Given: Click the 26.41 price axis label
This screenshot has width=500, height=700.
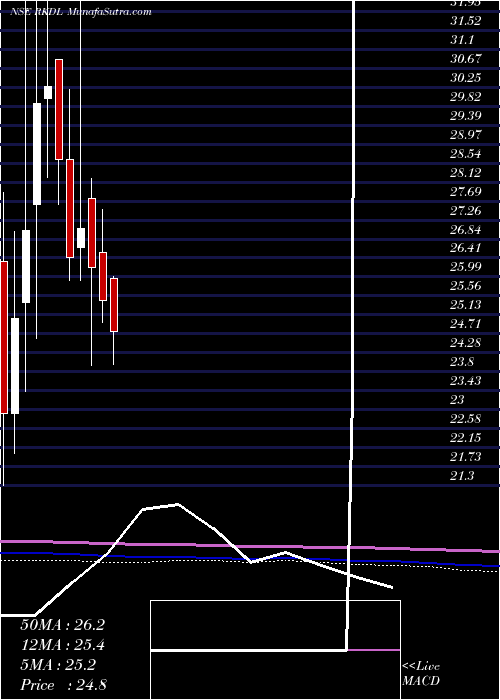Looking at the screenshot, I should pyautogui.click(x=466, y=248).
